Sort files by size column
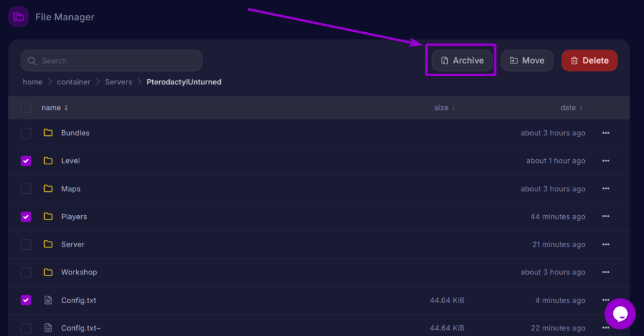 (445, 108)
